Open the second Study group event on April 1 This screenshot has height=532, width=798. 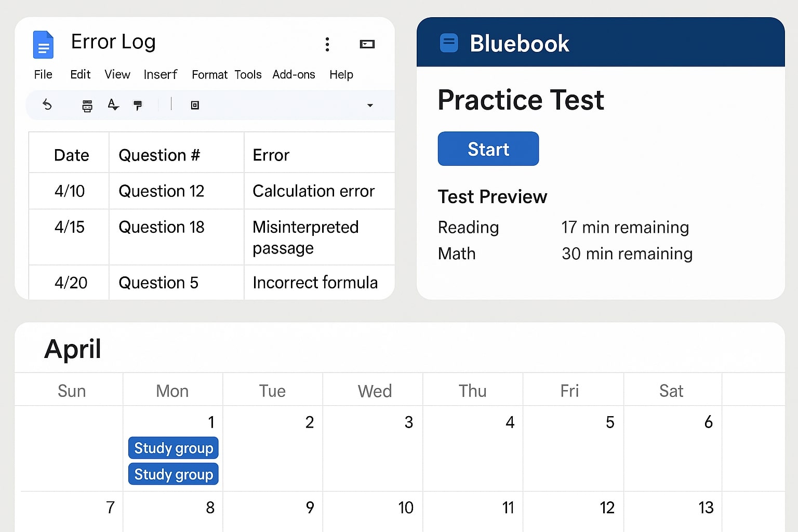coord(174,474)
